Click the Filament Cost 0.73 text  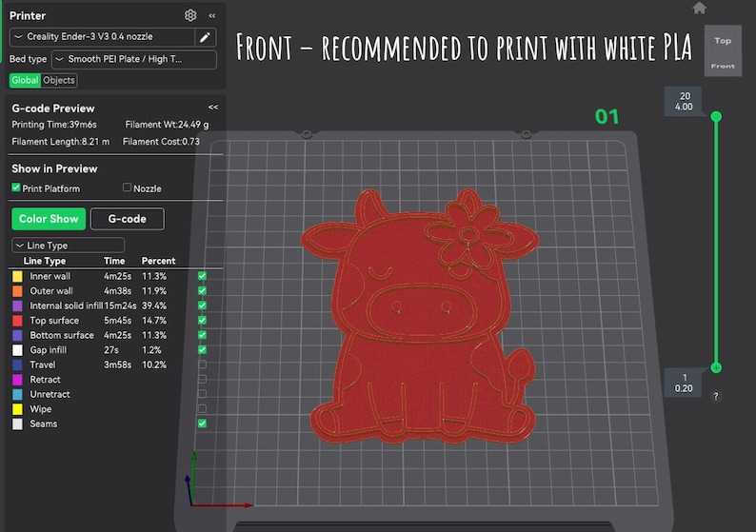tap(161, 142)
